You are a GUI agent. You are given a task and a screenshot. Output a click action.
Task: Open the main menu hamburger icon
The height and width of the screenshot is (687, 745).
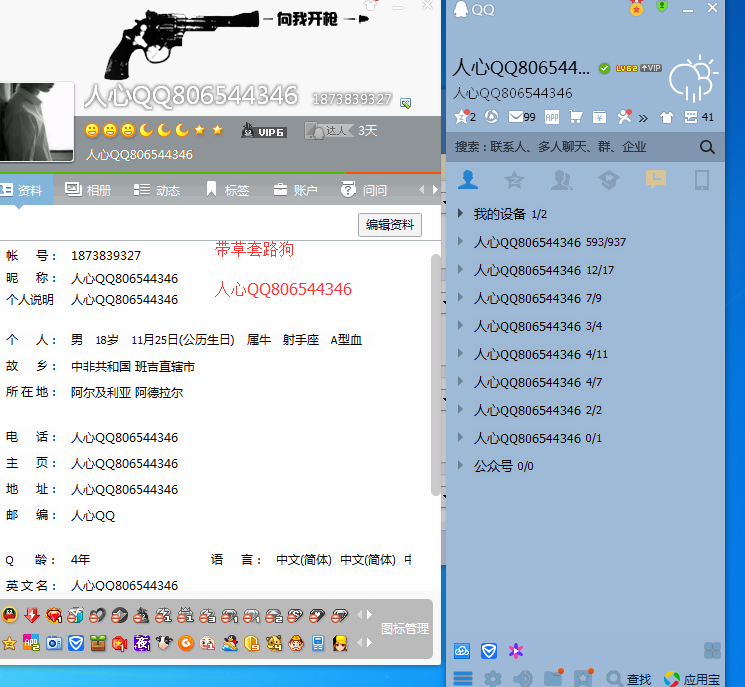pyautogui.click(x=463, y=678)
